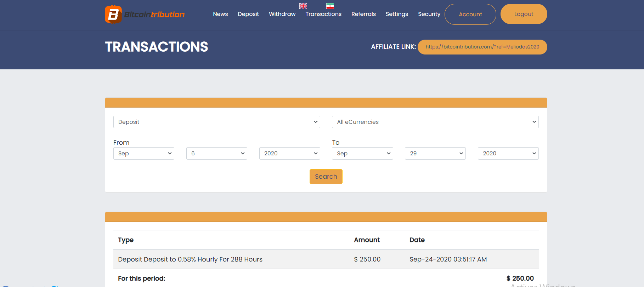Expand the All eCurrencies dropdown

point(435,122)
